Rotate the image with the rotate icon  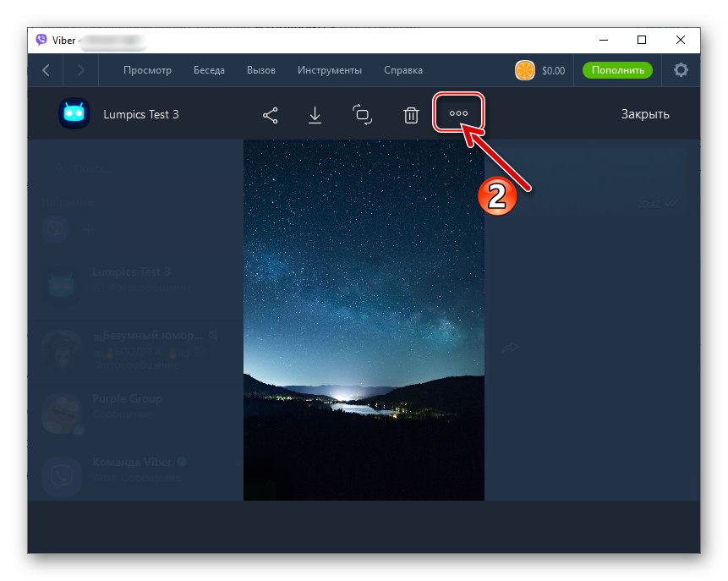coord(362,115)
